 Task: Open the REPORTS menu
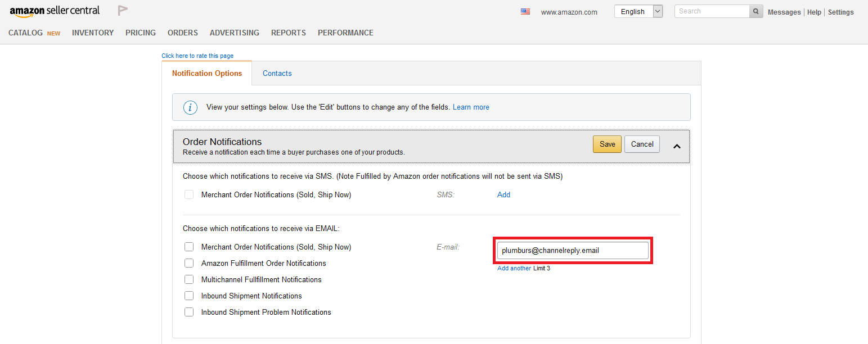[x=289, y=33]
